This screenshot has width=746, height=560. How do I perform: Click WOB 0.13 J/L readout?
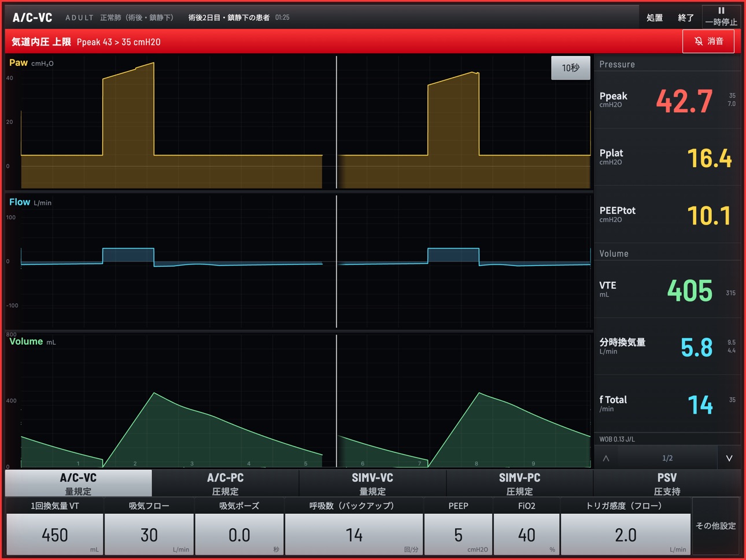click(x=617, y=439)
